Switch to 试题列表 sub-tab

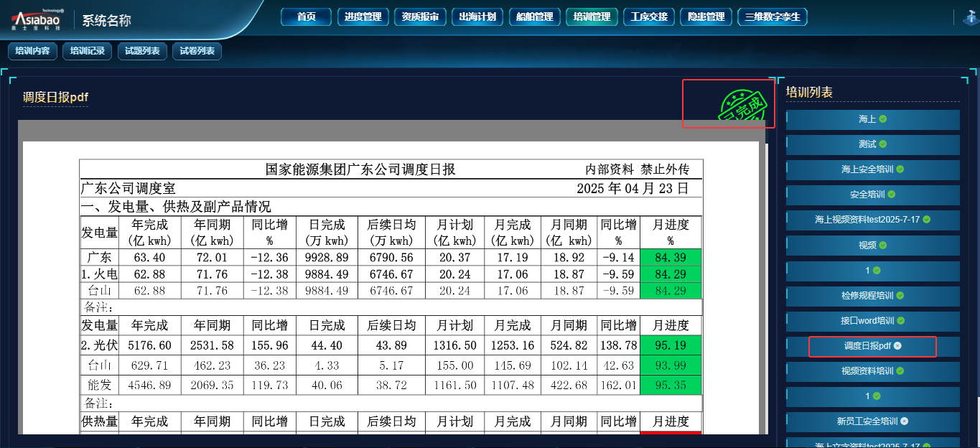pos(143,51)
